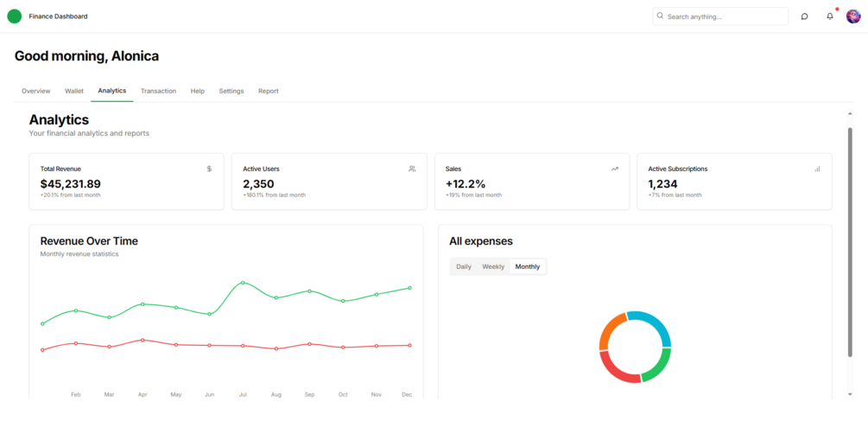The width and height of the screenshot is (868, 434).
Task: Click the +12.2% Sales value
Action: [x=466, y=184]
